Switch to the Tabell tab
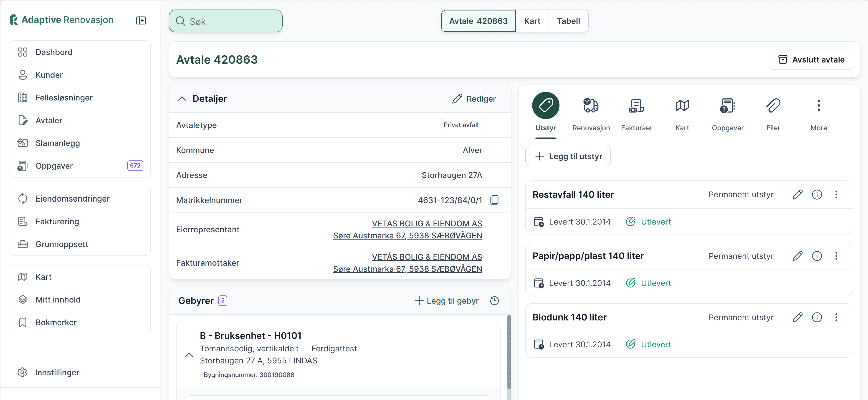The height and width of the screenshot is (400, 868). [568, 21]
